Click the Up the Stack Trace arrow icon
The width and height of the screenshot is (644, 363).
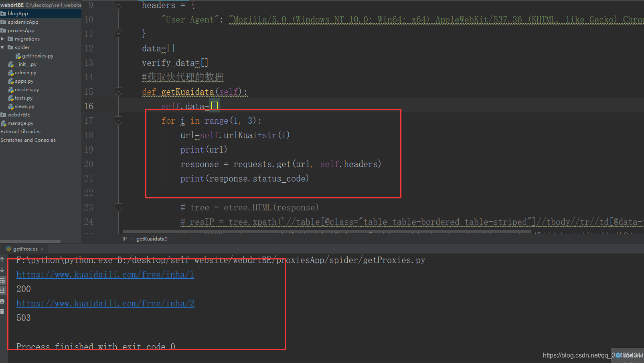tap(2, 260)
